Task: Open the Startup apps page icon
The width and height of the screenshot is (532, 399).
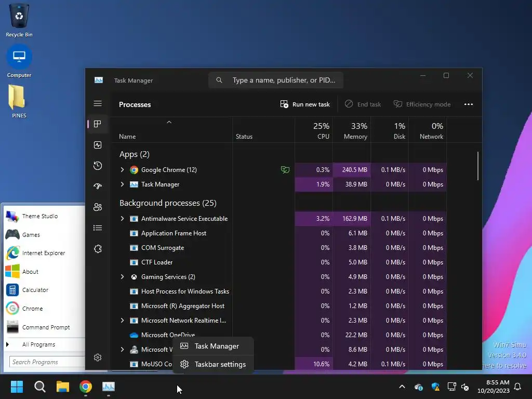Action: [x=98, y=187]
